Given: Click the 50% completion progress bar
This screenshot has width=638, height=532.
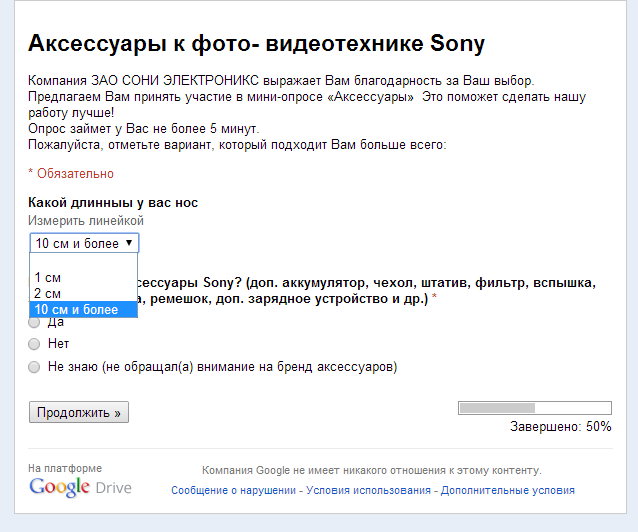Looking at the screenshot, I should pyautogui.click(x=535, y=408).
